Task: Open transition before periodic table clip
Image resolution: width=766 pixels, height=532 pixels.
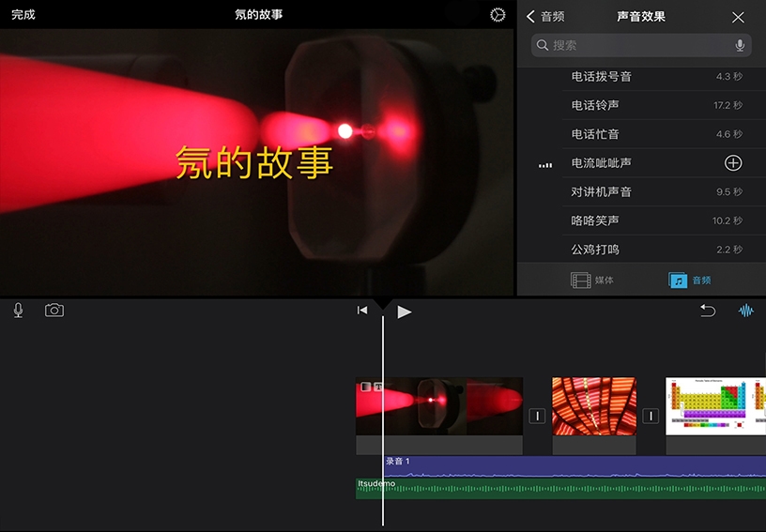Action: (651, 416)
